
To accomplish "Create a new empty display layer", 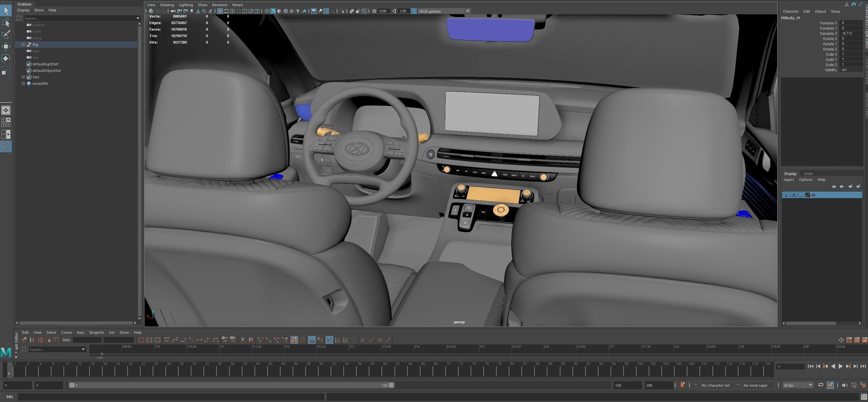I will [850, 186].
